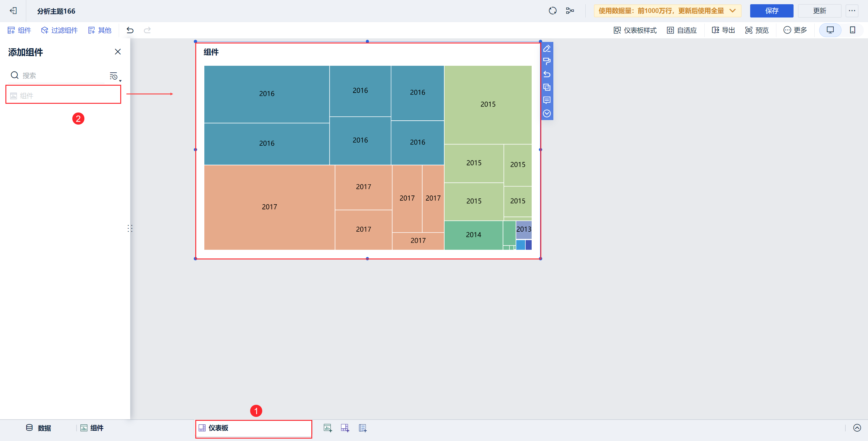This screenshot has height=441, width=868.
Task: Expand the chart toolbar's circled down arrow
Action: [x=546, y=113]
